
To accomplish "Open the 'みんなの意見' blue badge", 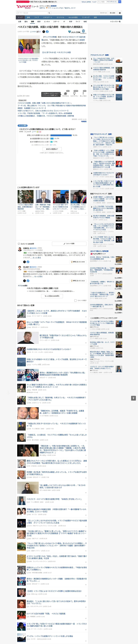I will [x=23, y=125].
